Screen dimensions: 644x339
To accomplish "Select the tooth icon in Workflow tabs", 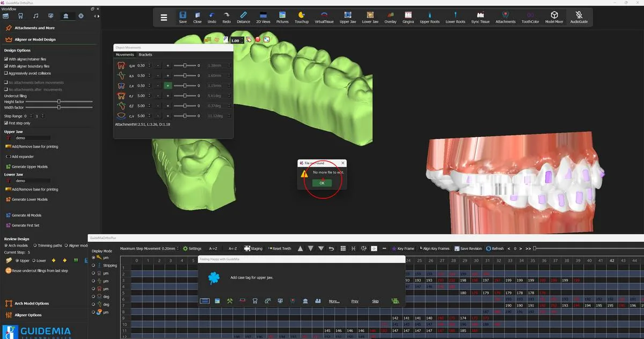I will tap(20, 16).
